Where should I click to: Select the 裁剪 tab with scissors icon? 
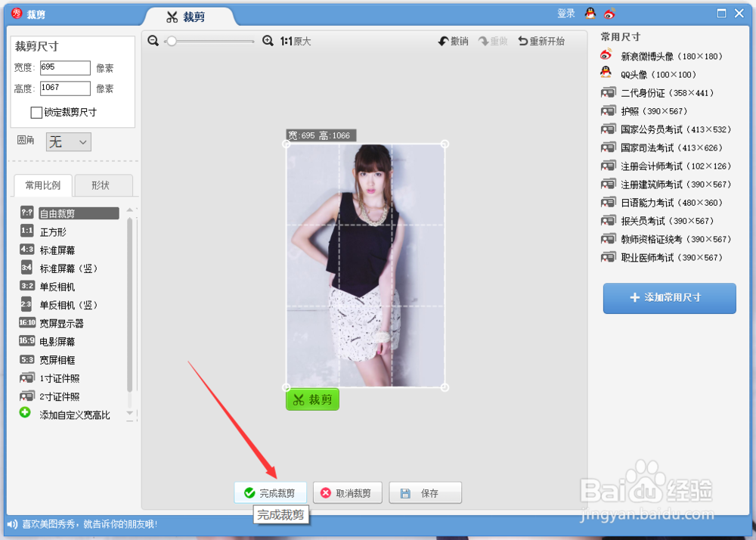pos(186,17)
